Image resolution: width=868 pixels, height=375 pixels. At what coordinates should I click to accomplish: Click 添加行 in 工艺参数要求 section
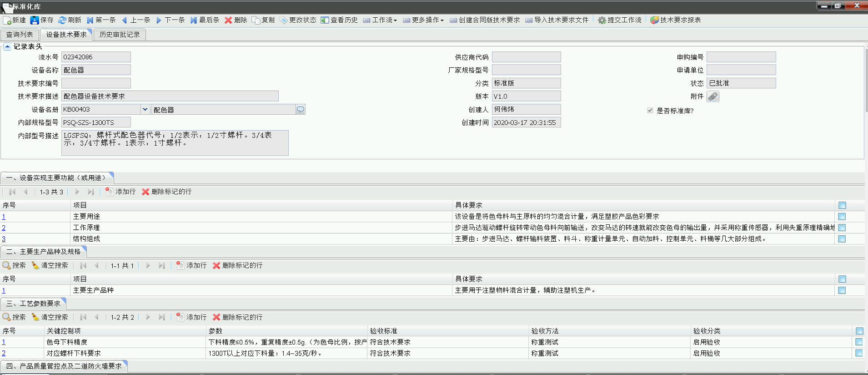pyautogui.click(x=191, y=317)
